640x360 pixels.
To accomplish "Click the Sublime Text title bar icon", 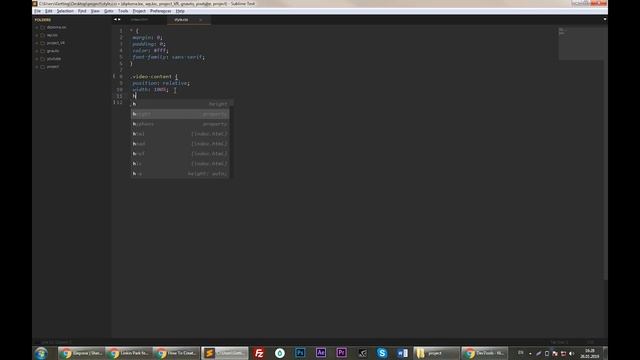I will [x=35, y=4].
